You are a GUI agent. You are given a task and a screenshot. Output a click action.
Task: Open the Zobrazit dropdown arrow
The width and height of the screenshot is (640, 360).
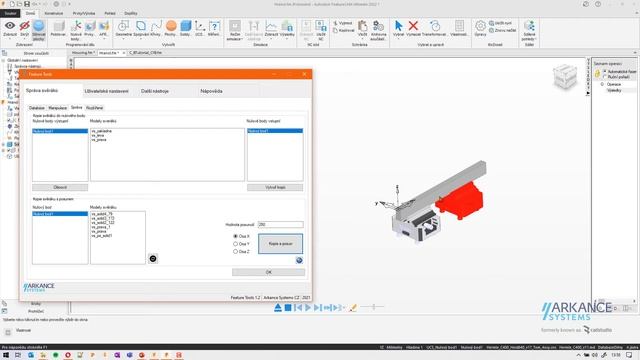[x=10, y=39]
